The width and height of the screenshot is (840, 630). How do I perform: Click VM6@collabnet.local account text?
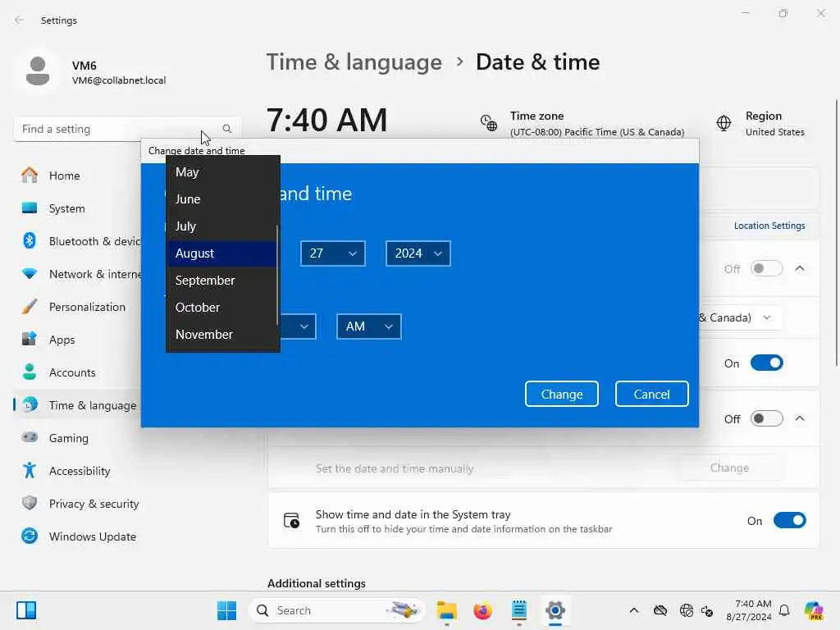119,80
